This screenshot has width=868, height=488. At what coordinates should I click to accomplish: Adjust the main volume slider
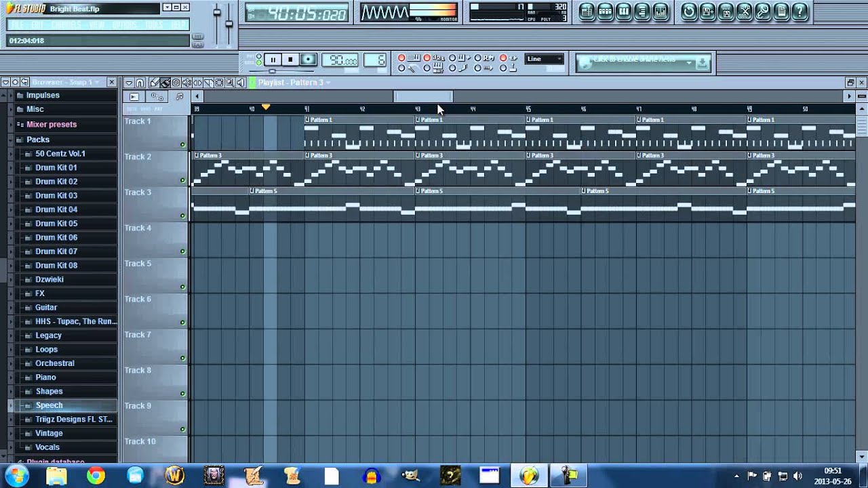(217, 12)
